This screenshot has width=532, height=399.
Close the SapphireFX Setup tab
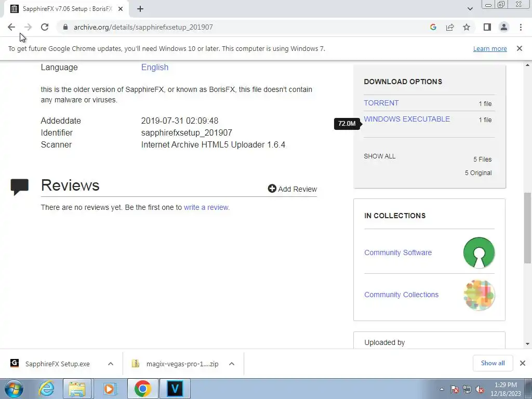coord(121,9)
